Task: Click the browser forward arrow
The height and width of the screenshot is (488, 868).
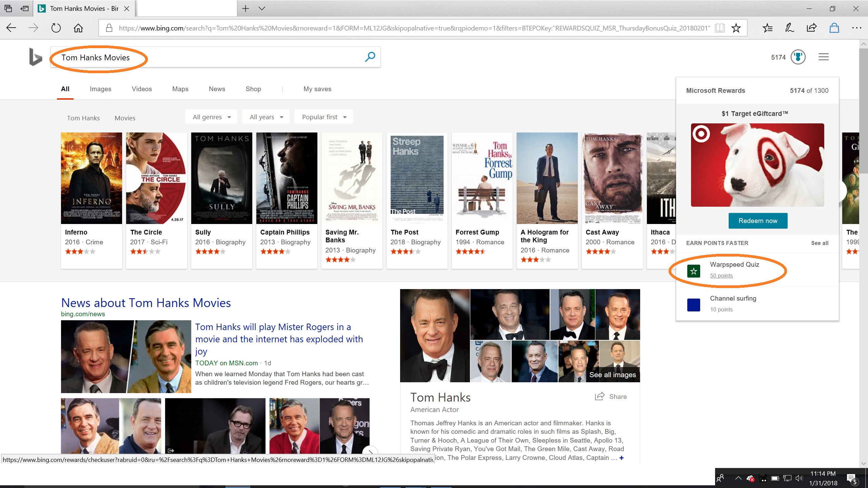Action: (x=33, y=28)
